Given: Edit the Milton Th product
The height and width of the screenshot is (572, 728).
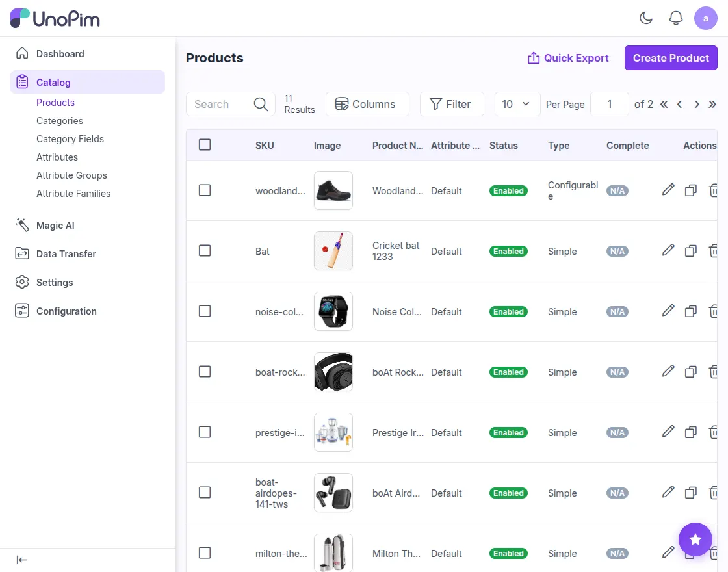Looking at the screenshot, I should pos(668,552).
